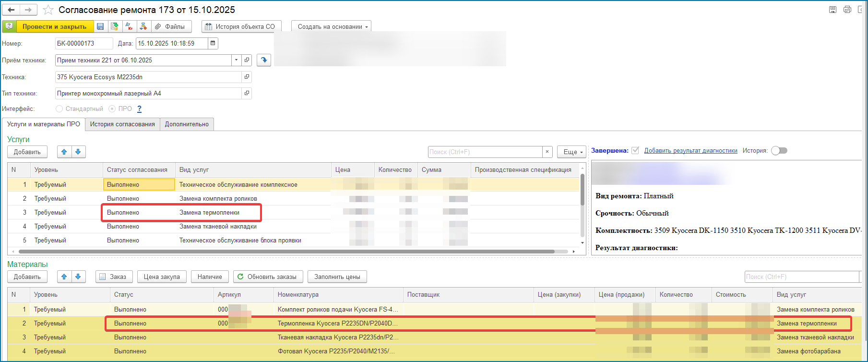Click the floppy disk save icon

100,26
